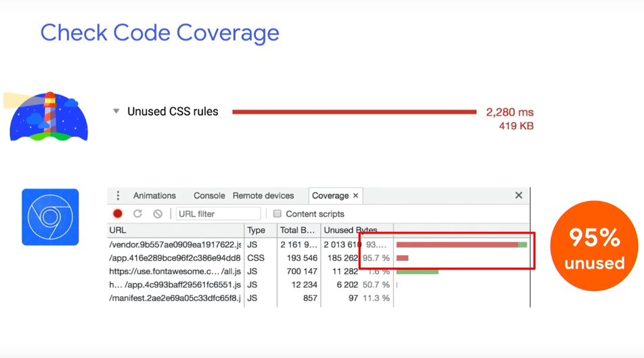The height and width of the screenshot is (358, 644).
Task: Select the vendor.9b557ae0909ea1917622.js row
Action: click(x=318, y=245)
